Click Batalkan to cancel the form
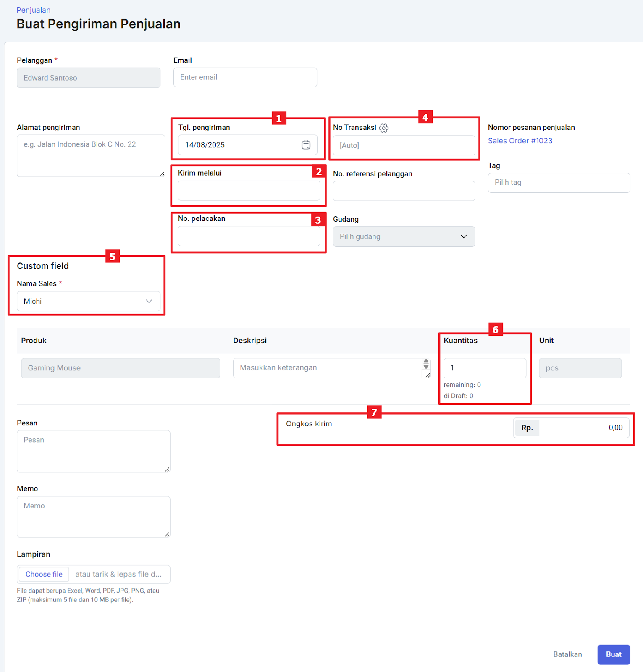The width and height of the screenshot is (643, 672). [x=567, y=654]
